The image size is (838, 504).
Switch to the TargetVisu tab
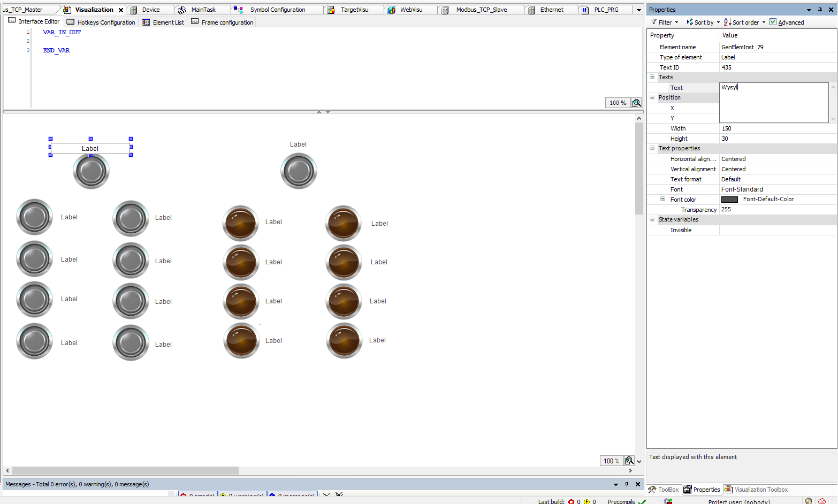354,10
